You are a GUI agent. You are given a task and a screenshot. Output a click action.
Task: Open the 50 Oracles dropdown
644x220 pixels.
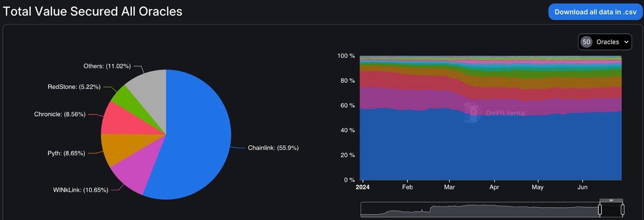click(605, 42)
